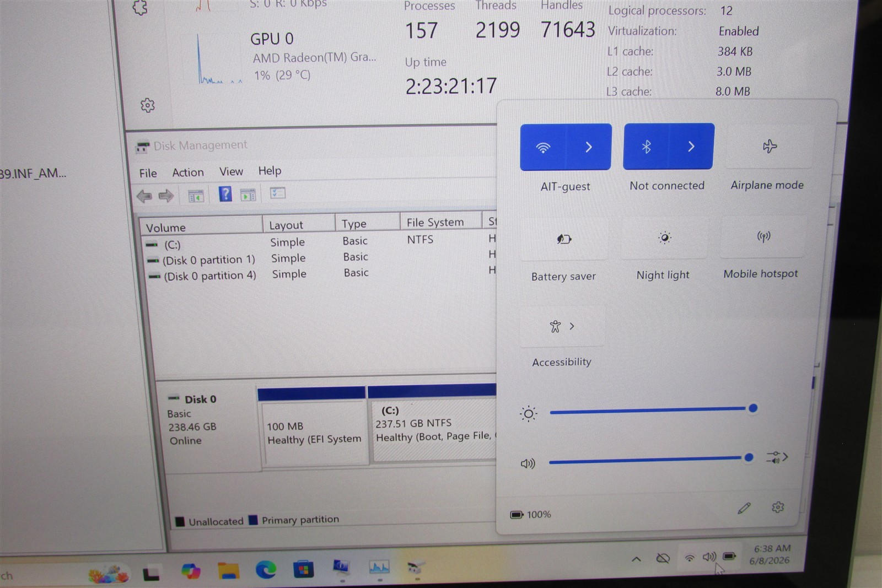Adjust the volume slider
Screen dimensions: 882x588
click(651, 459)
